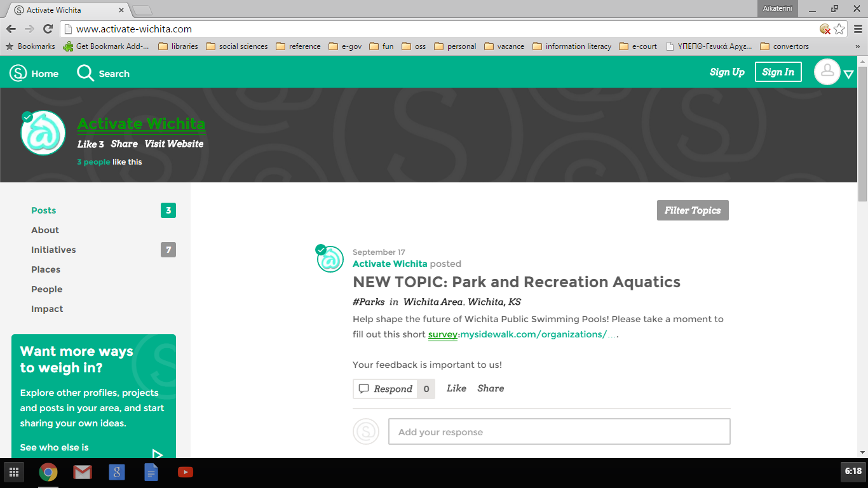Open the libraries bookmark folder
The width and height of the screenshot is (868, 488).
[178, 46]
